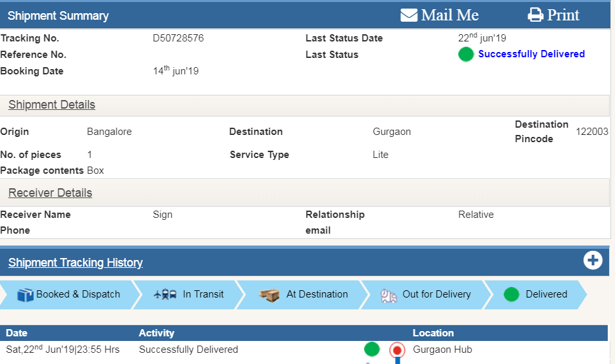Collapse the Shipment Details section

pyautogui.click(x=52, y=105)
